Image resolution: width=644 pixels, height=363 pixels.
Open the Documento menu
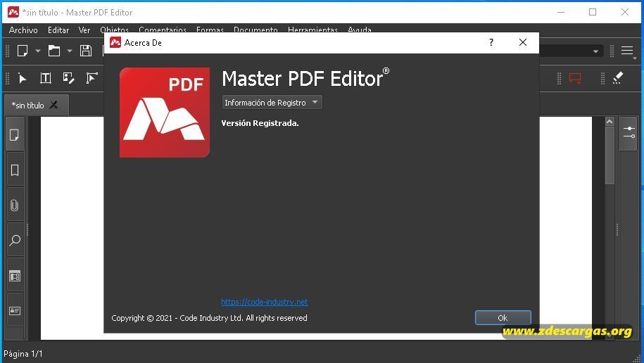click(x=255, y=30)
